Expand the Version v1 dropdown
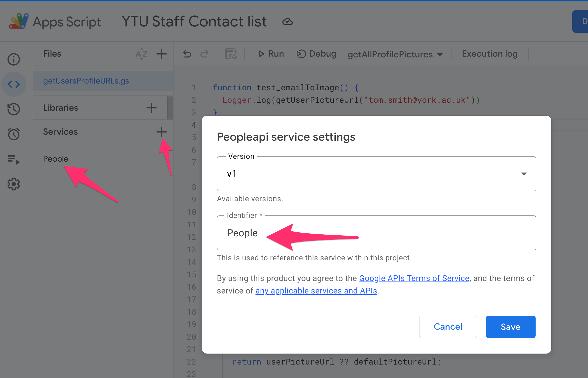 point(376,174)
